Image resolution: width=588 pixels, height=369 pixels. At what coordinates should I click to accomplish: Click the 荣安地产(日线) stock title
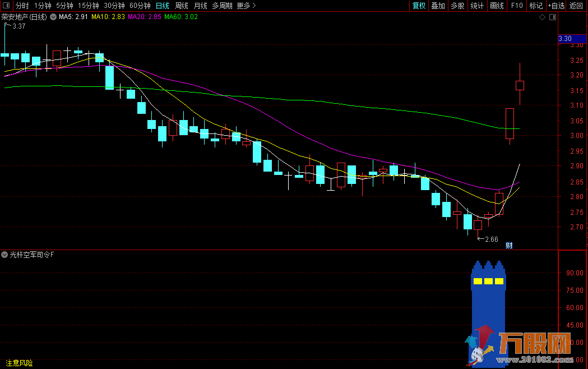[x=24, y=17]
